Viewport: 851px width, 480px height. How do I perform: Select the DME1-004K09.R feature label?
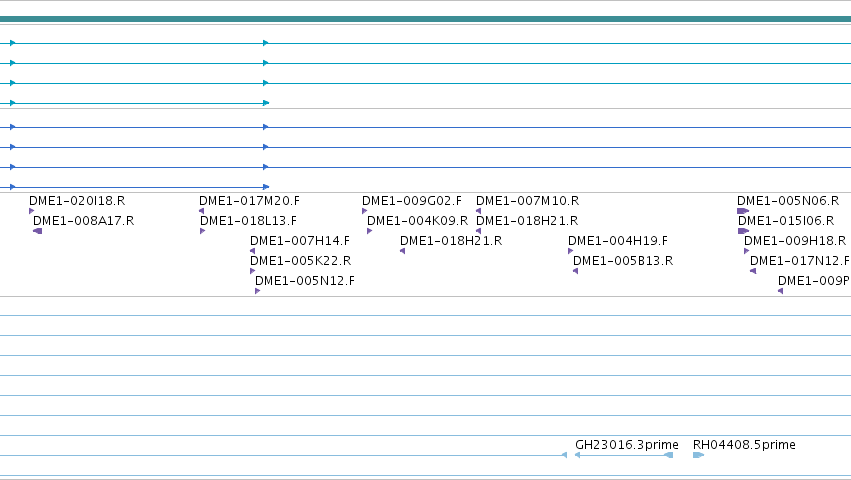(417, 221)
